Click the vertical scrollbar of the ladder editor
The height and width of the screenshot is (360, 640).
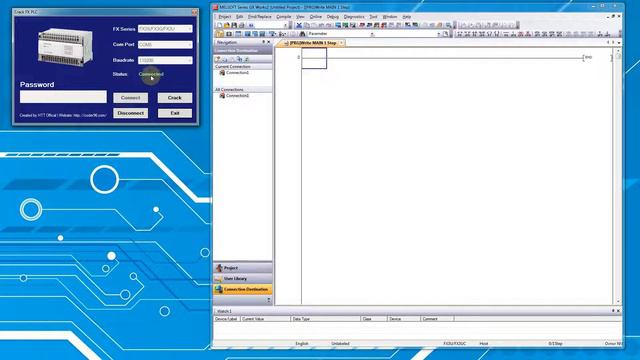618,176
